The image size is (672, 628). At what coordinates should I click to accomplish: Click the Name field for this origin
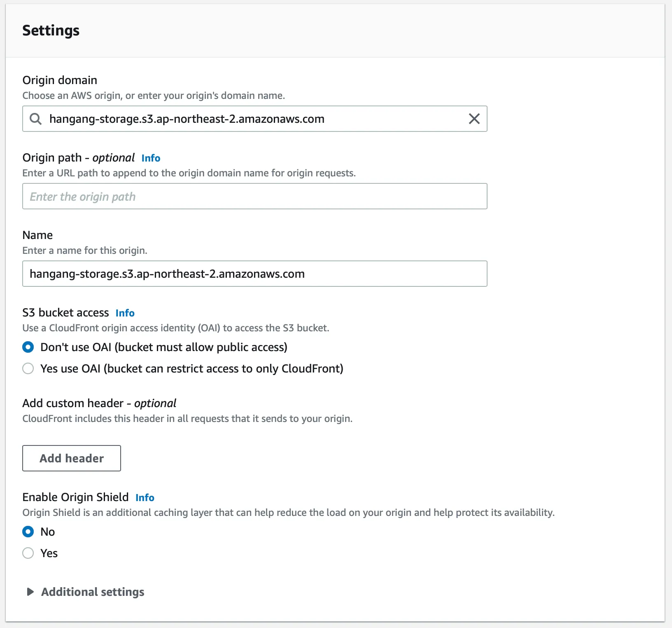coord(254,274)
